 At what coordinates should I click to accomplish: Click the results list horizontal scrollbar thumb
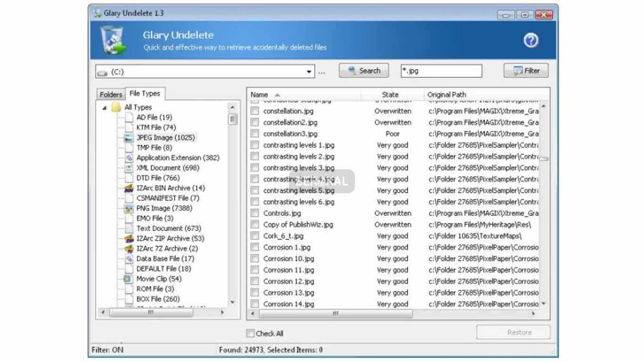pos(336,313)
